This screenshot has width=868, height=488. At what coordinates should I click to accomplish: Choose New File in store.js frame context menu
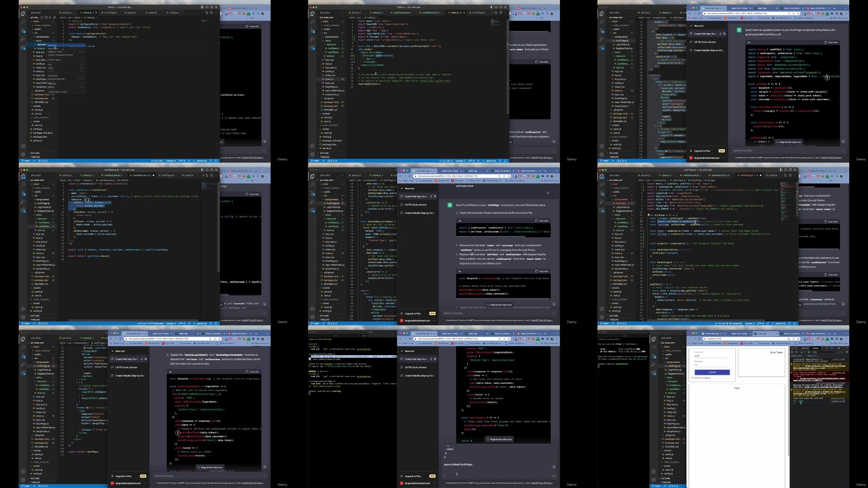click(x=67, y=45)
